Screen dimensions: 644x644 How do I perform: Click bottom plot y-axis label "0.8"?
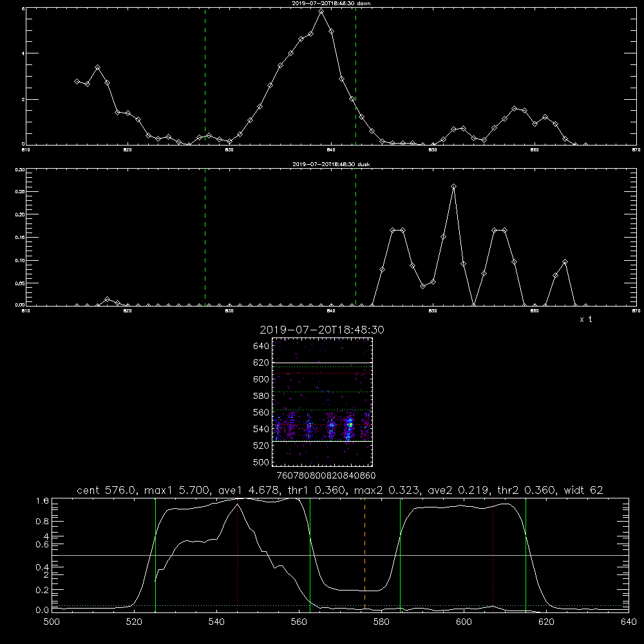point(43,522)
